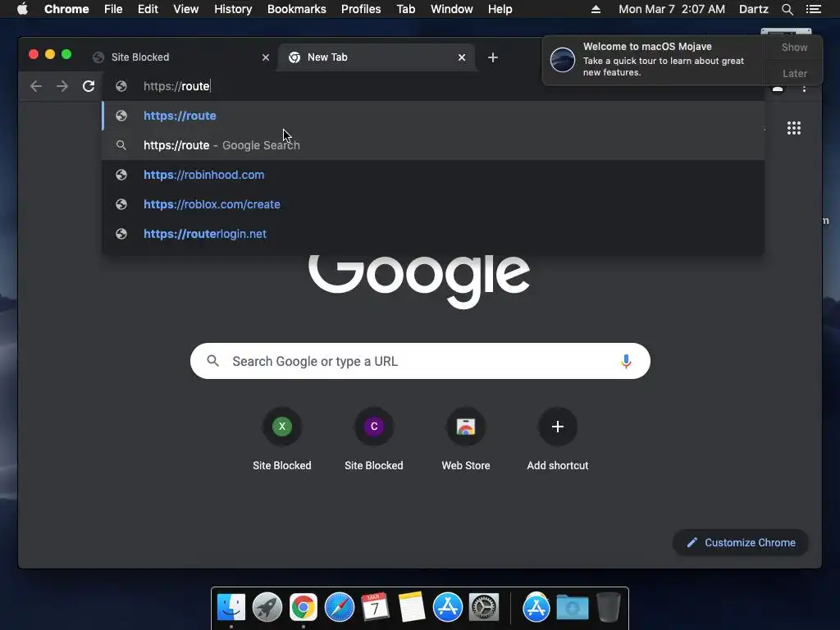Click the Search Google or type a URL box
Viewport: 840px width, 630px height.
420,361
